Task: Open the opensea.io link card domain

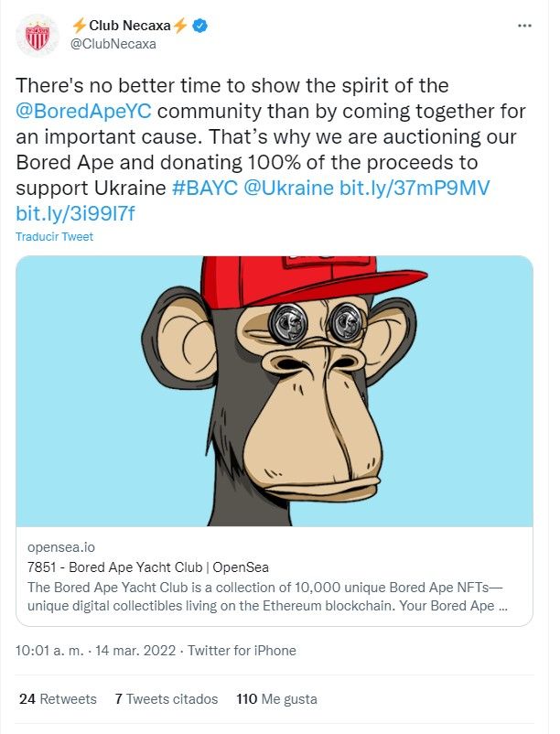Action: coord(61,546)
